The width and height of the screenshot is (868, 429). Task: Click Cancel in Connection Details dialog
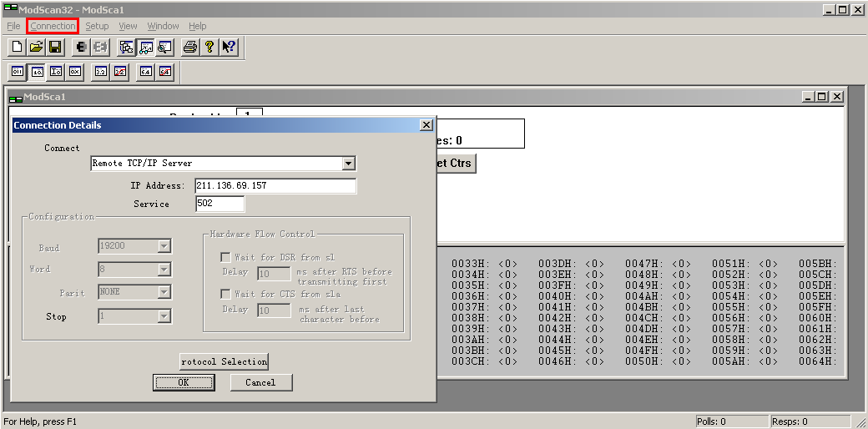click(260, 382)
